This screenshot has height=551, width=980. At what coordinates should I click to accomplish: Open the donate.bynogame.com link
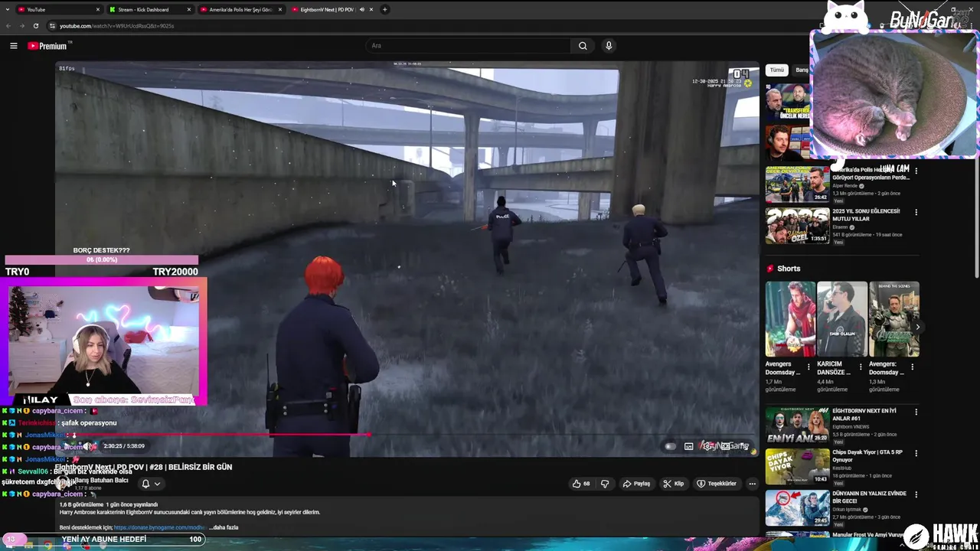(x=160, y=527)
